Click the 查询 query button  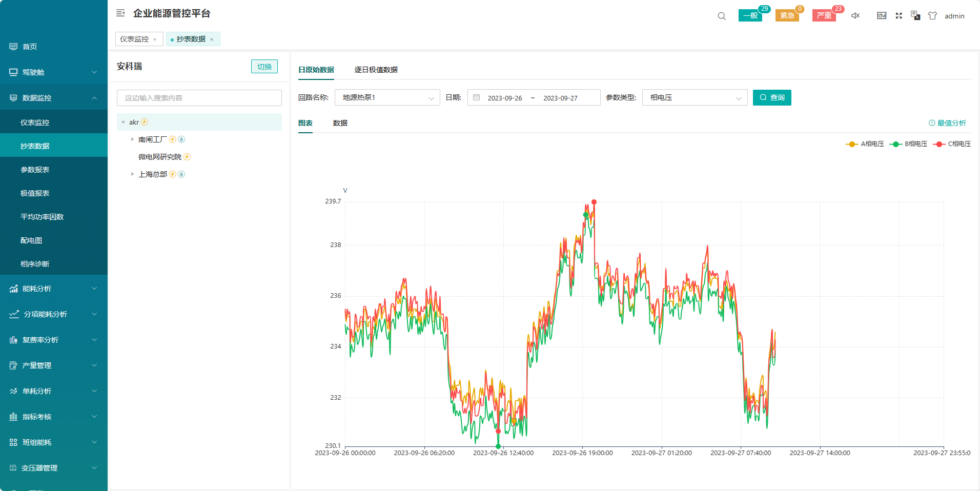(x=772, y=97)
